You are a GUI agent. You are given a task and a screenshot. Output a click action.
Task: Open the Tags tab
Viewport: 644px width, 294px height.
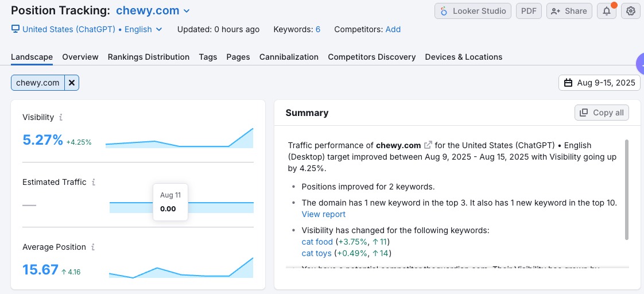click(208, 57)
